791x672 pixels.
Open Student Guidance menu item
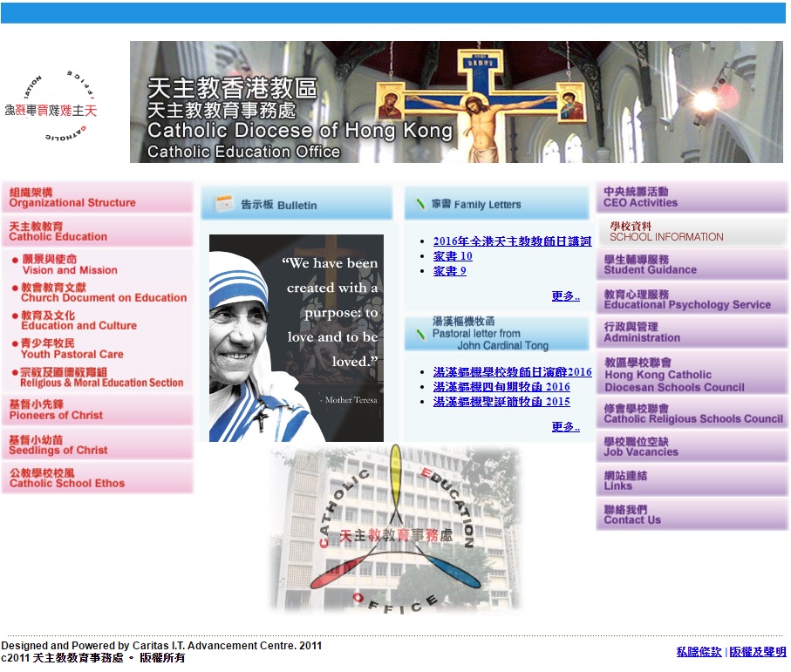point(692,265)
